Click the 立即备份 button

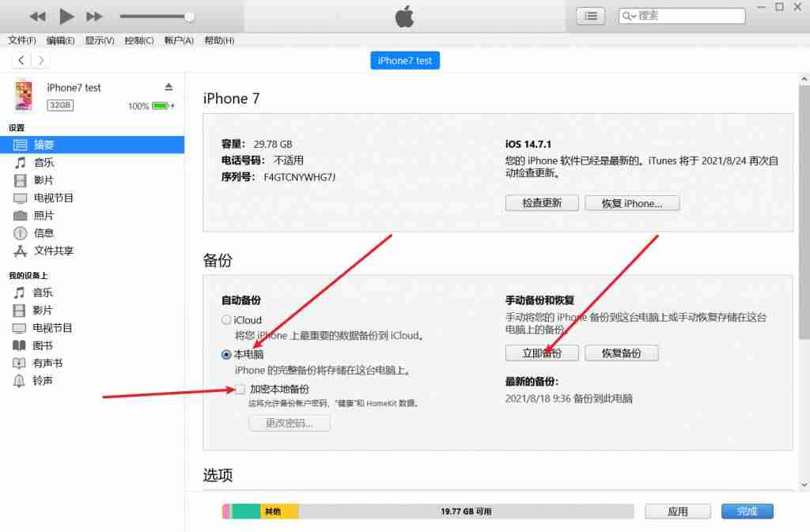point(542,353)
